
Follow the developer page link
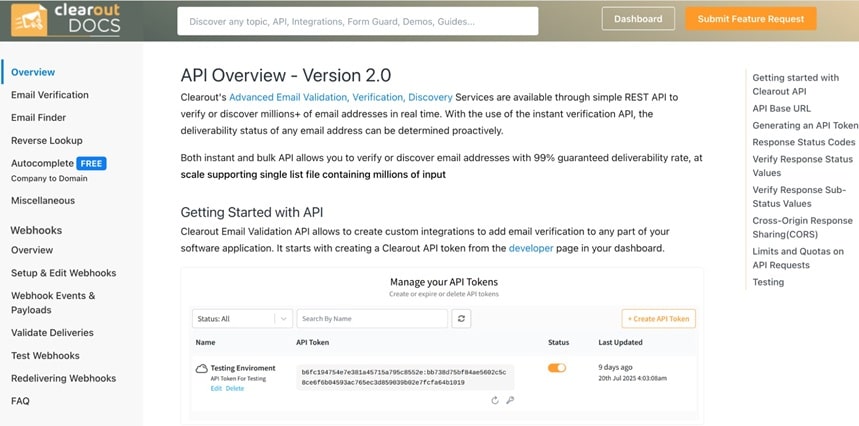click(531, 248)
